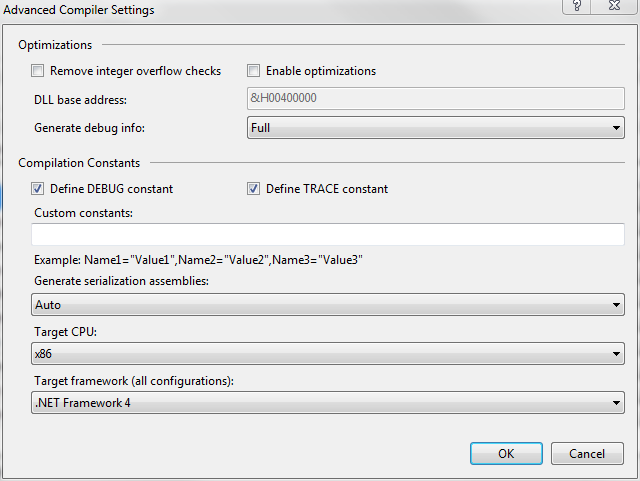This screenshot has height=481, width=640.
Task: Enable Remove integer overflow checks
Action: pyautogui.click(x=39, y=71)
